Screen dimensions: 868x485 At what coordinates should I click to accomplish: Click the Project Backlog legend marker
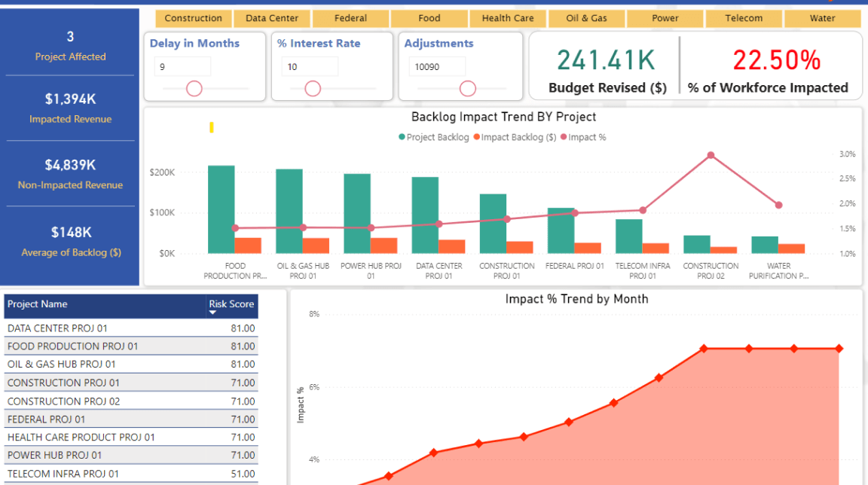click(x=402, y=138)
